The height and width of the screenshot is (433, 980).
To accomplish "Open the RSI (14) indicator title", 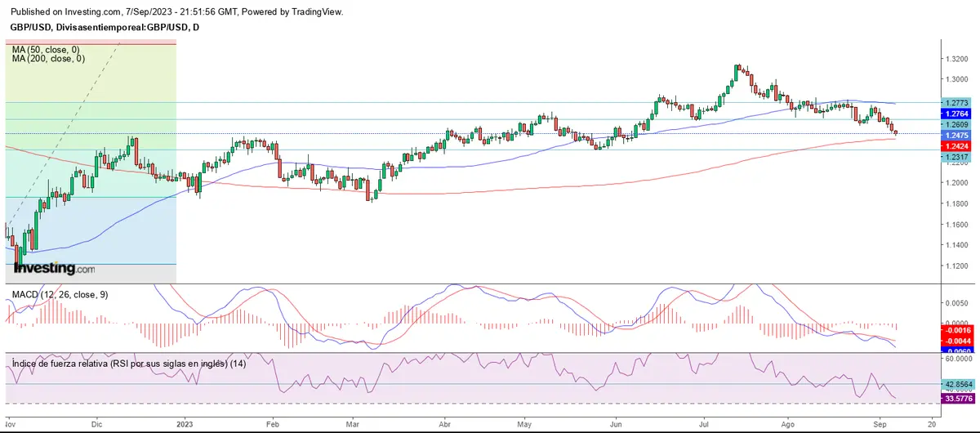I will pos(128,364).
